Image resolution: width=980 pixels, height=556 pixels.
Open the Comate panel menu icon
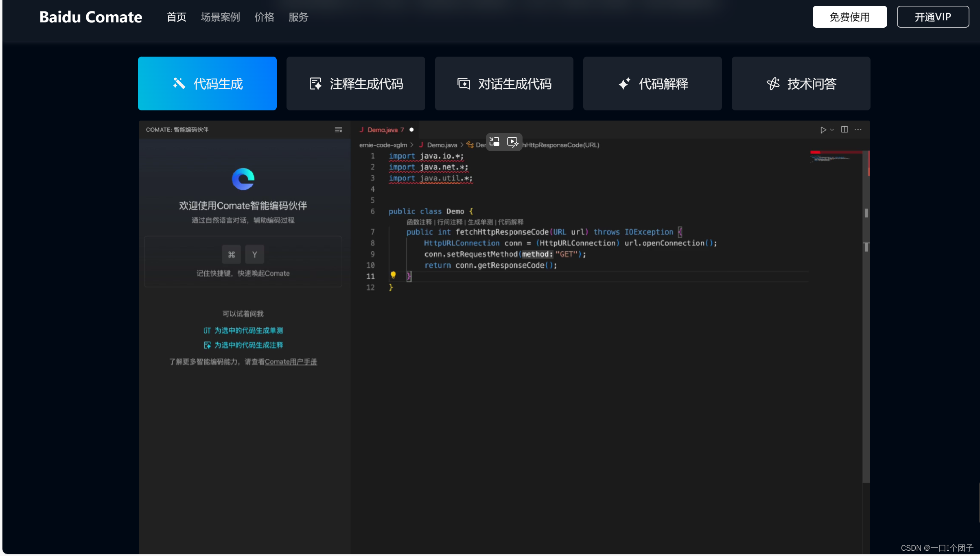(338, 130)
